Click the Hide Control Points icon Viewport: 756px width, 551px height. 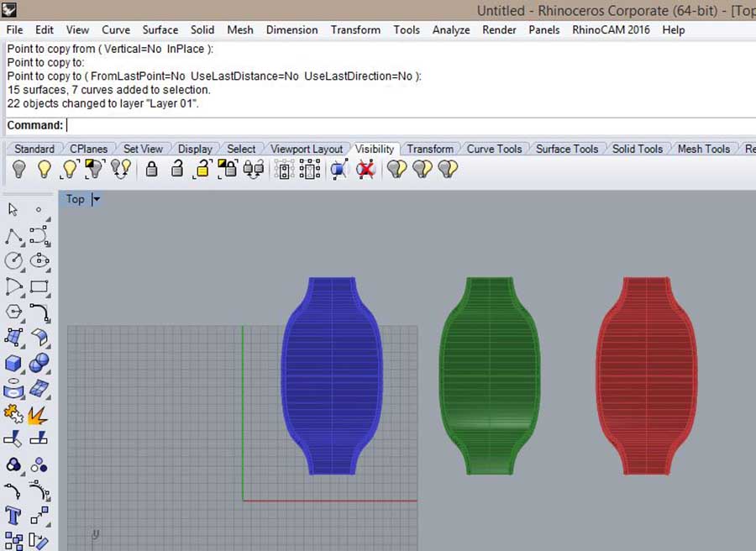coord(284,170)
